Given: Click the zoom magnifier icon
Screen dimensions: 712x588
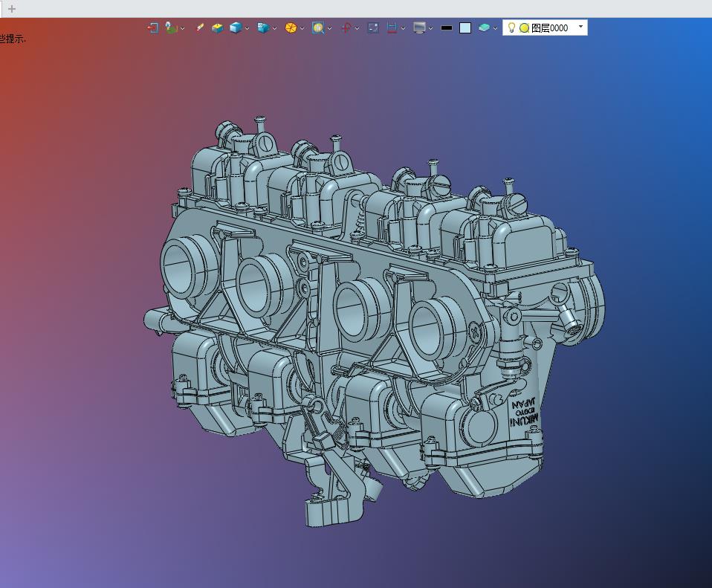Looking at the screenshot, I should (x=318, y=28).
